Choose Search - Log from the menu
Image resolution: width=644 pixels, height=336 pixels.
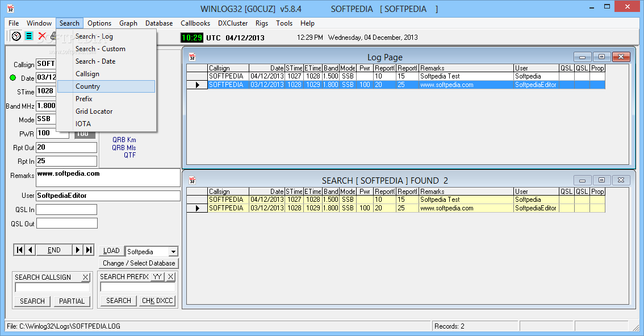106,36
